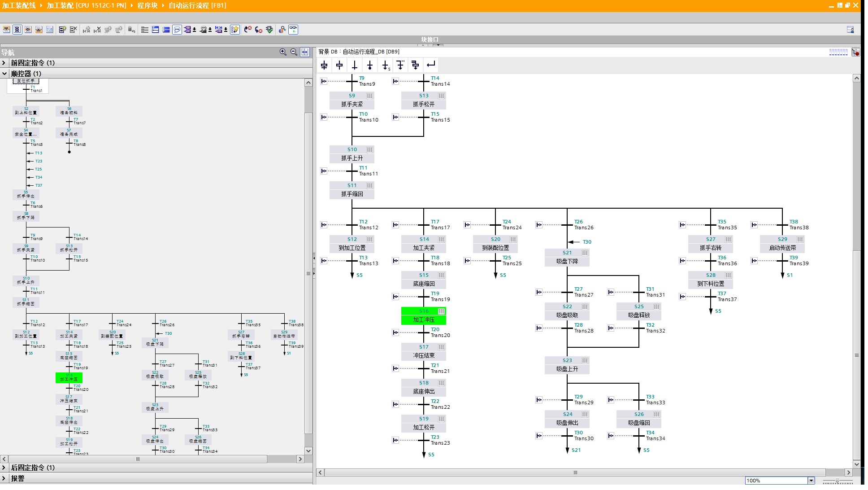This screenshot has height=490, width=868.
Task: Click first orange view icon in toolbar
Action: tap(7, 30)
